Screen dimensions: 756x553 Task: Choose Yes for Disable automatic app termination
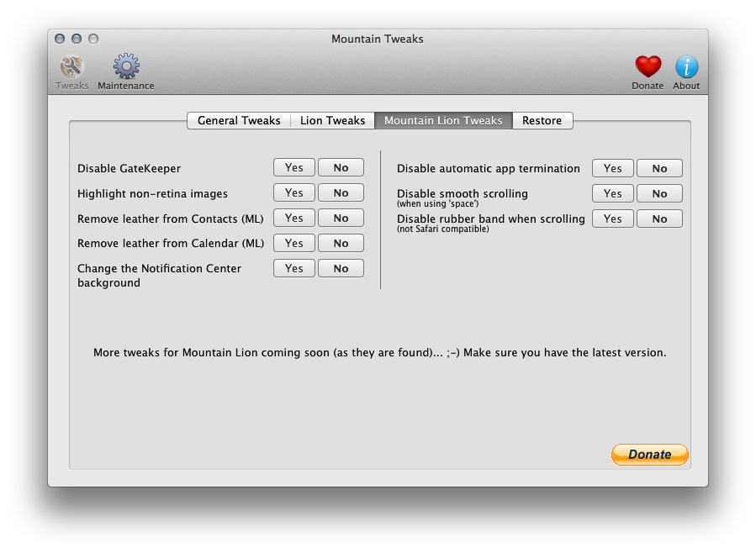point(613,168)
